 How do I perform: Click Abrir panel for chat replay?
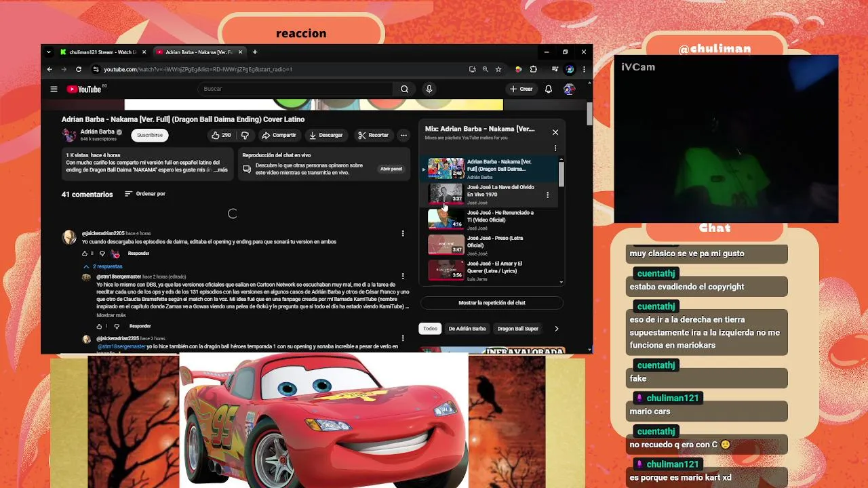tap(391, 169)
